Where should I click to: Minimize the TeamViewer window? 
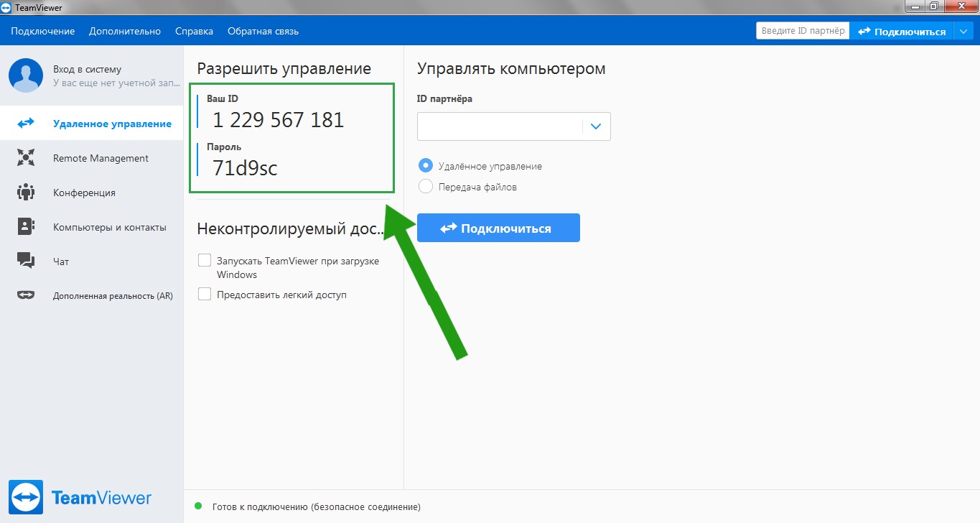coord(913,6)
